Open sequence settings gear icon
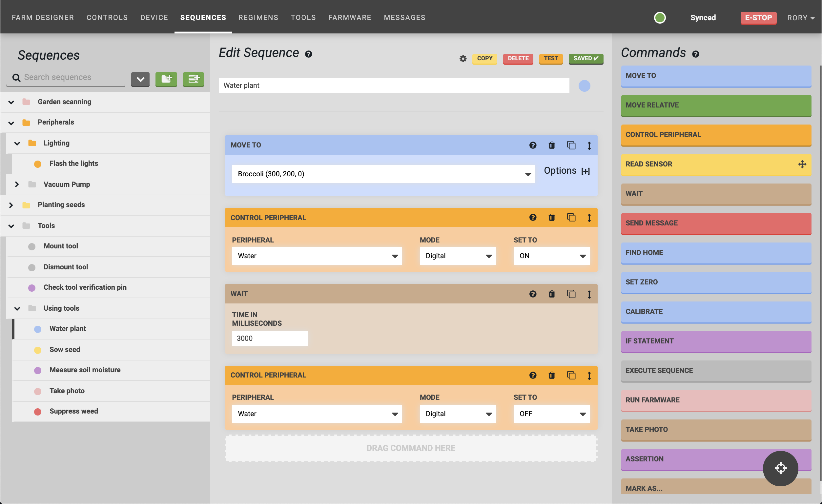Image resolution: width=822 pixels, height=504 pixels. 463,59
